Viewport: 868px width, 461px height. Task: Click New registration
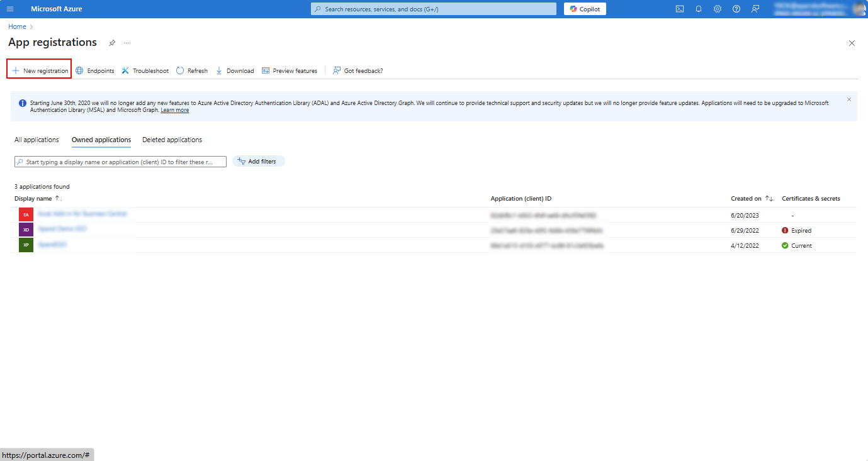click(x=40, y=70)
